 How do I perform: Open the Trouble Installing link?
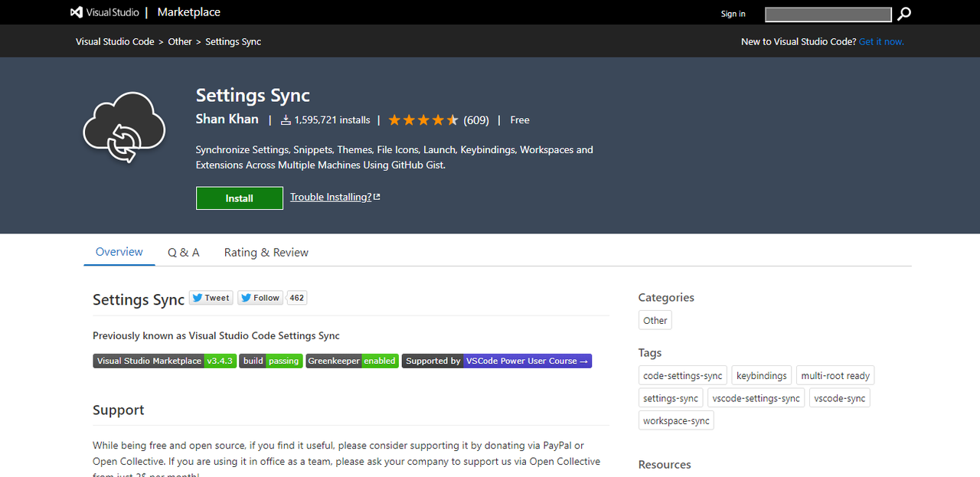coord(335,198)
